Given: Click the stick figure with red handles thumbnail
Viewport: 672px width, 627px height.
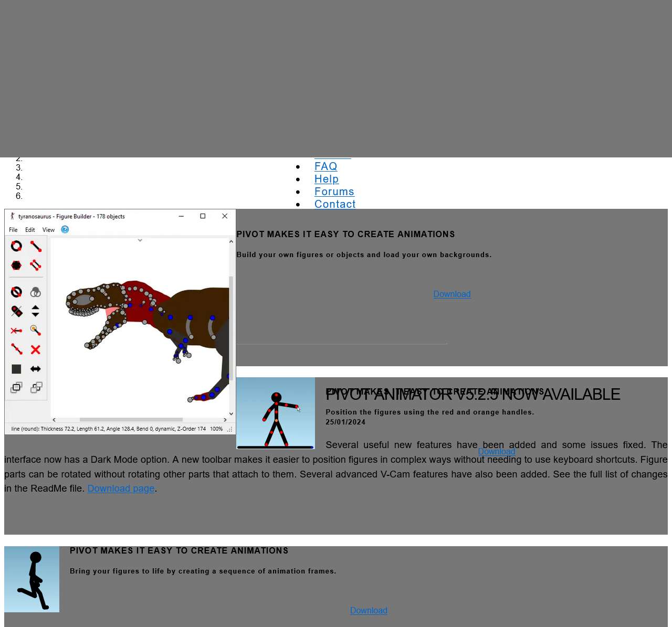Looking at the screenshot, I should pyautogui.click(x=276, y=413).
